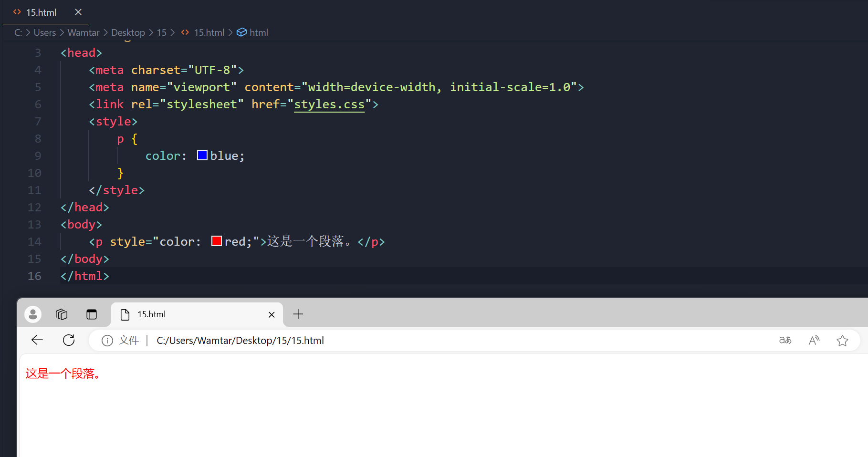The image size is (868, 457).
Task: Click the blue color swatch on line 9
Action: tap(202, 155)
